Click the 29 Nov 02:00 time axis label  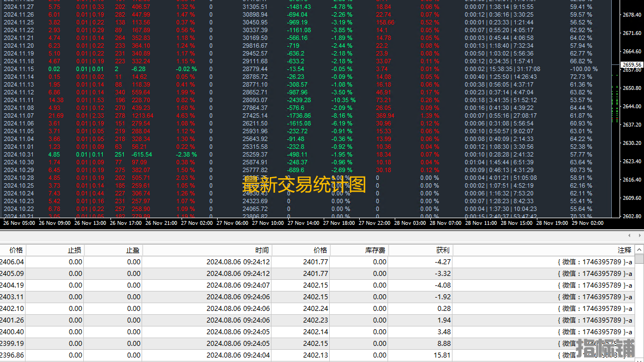[587, 223]
